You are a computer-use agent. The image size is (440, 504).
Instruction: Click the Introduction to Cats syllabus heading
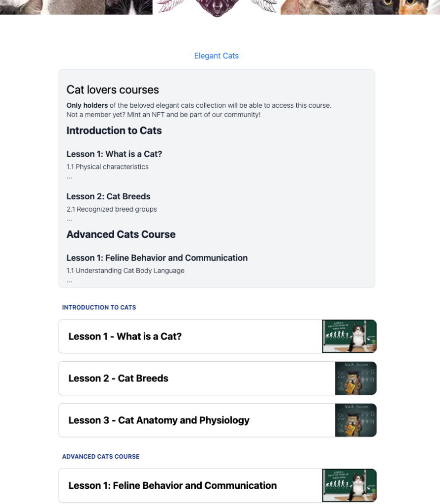point(114,130)
